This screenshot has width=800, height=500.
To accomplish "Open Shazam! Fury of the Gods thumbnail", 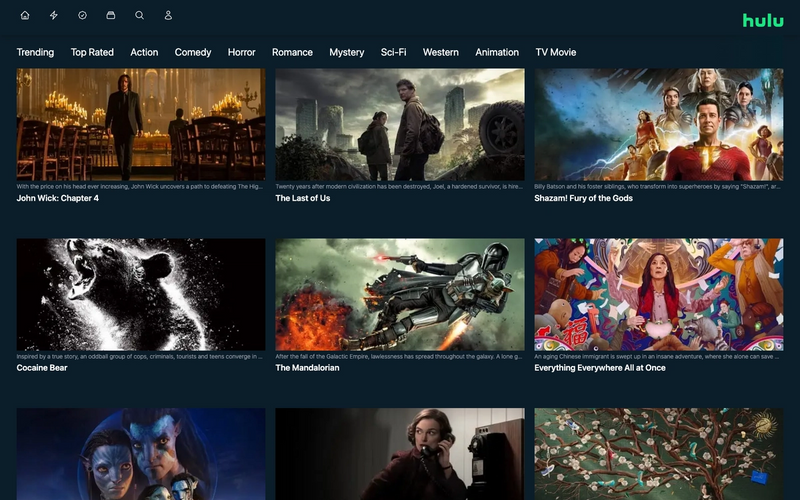I will (x=659, y=124).
